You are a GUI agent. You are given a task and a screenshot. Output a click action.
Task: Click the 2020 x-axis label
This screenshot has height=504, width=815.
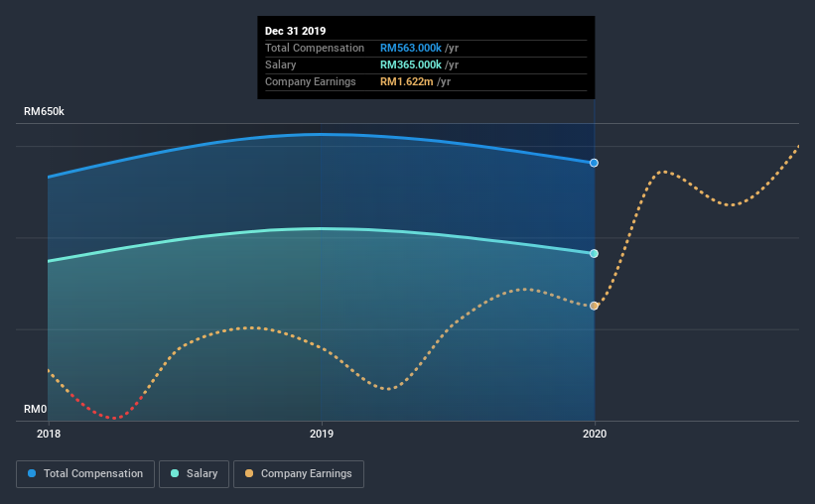594,434
